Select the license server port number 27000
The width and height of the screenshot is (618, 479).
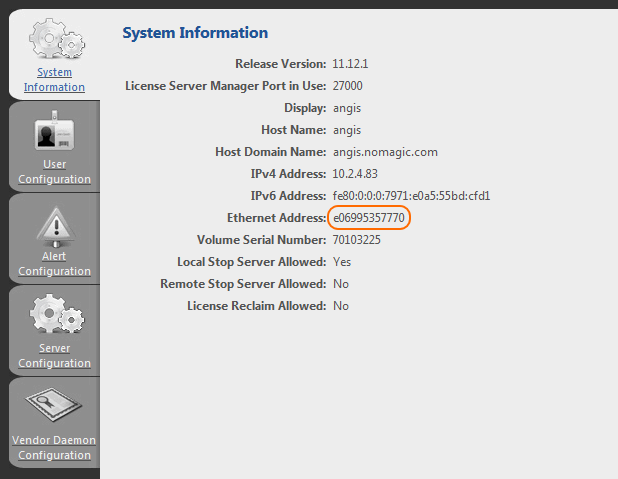coord(348,86)
